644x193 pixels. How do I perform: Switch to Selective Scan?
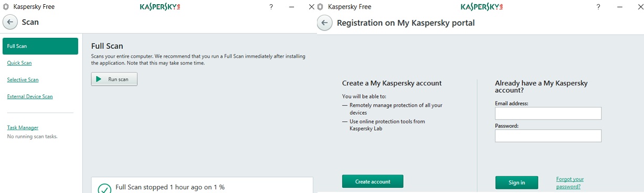[23, 80]
